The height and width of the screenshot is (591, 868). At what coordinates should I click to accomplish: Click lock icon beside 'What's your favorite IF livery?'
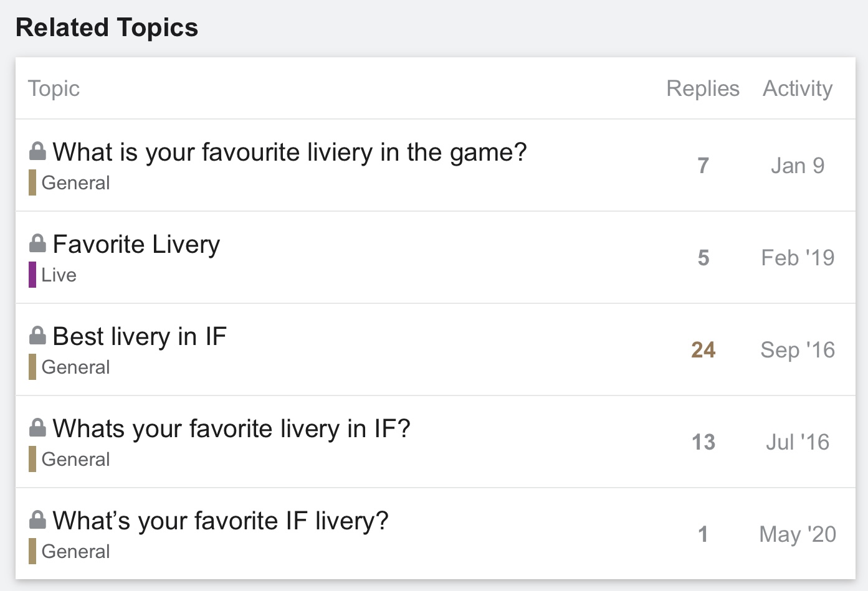click(x=37, y=520)
